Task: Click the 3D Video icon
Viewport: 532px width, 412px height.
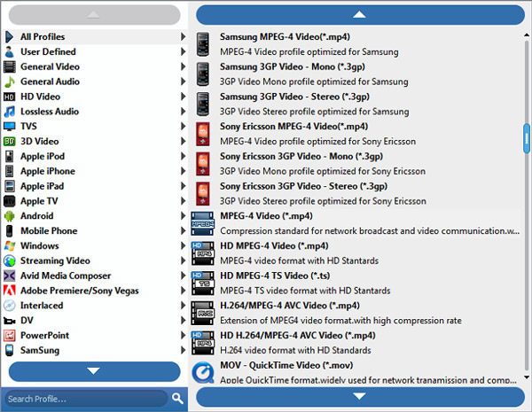Action: tap(10, 141)
